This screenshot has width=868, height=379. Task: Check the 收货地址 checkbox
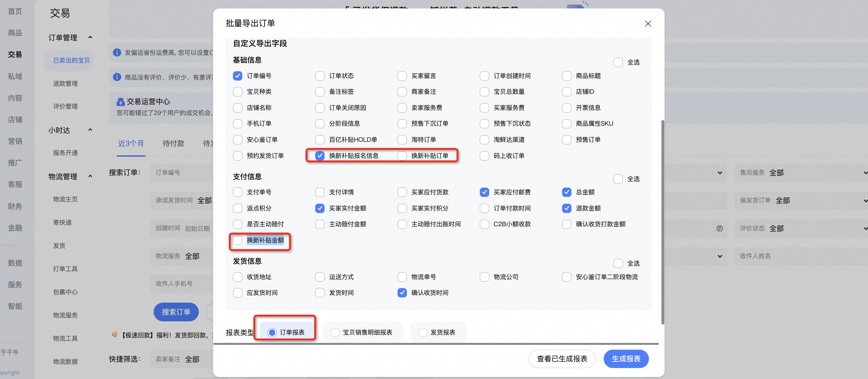237,277
